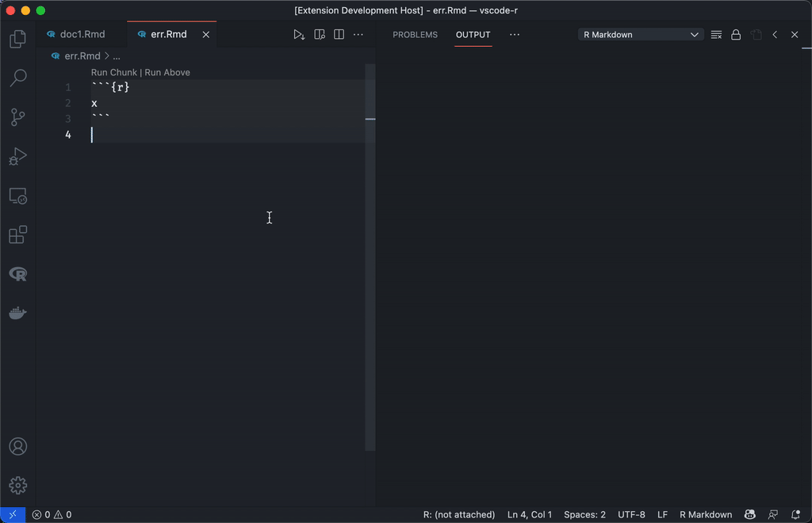This screenshot has width=812, height=523.
Task: Click the Run Above code lens
Action: [167, 72]
